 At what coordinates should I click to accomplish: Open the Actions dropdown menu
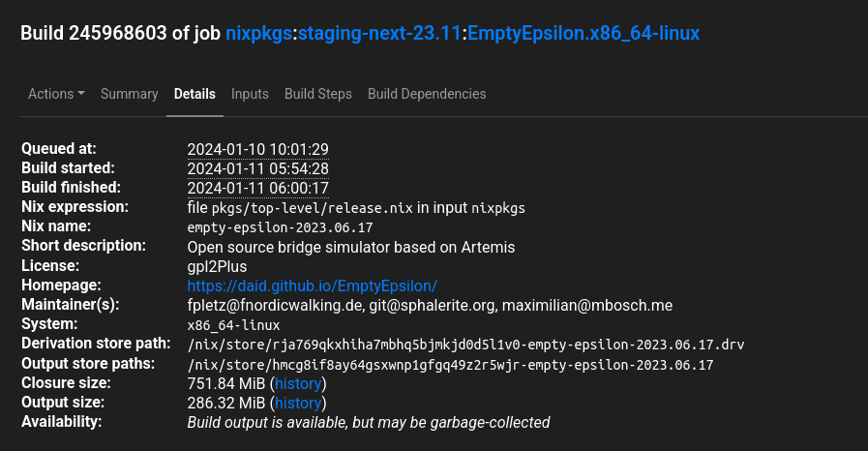coord(56,94)
